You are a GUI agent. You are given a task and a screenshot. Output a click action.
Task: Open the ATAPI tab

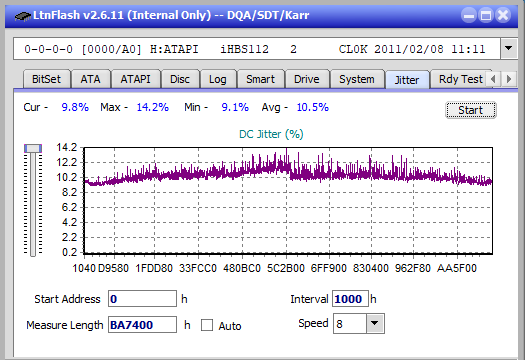click(x=135, y=79)
